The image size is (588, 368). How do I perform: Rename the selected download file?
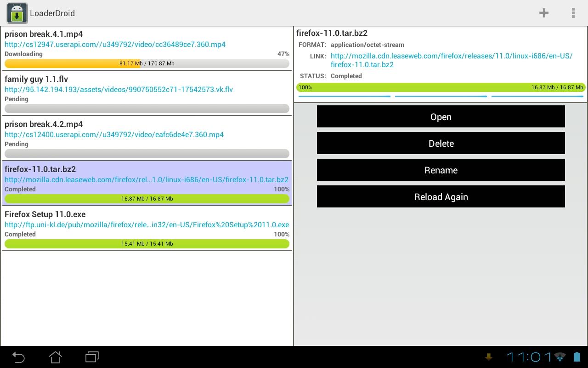point(441,170)
